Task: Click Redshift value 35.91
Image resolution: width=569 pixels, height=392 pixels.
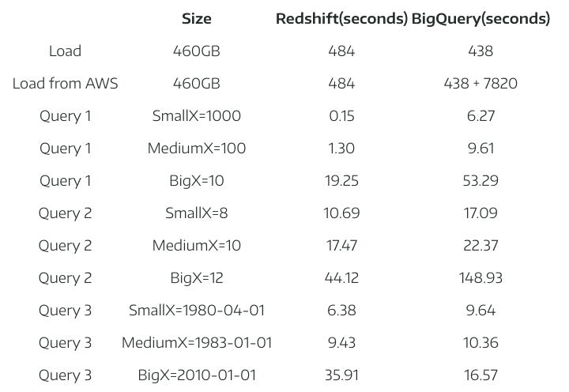Action: 341,375
